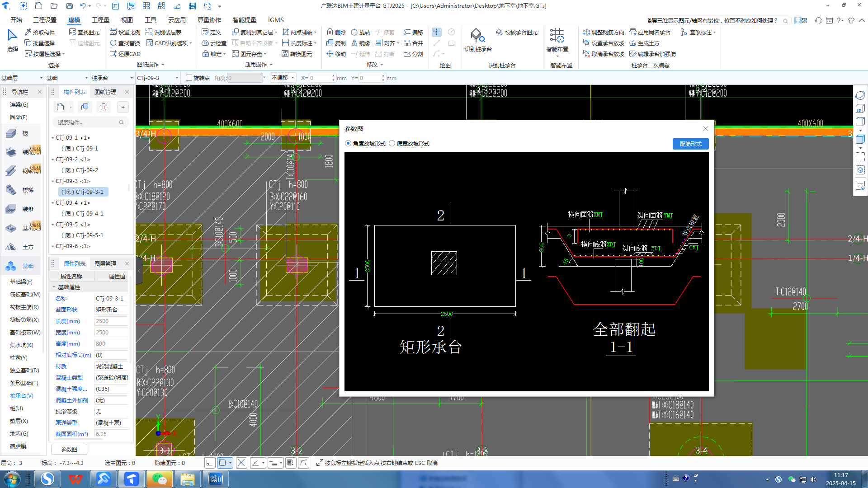Click 校核承台图元 verify cap elements
The height and width of the screenshot is (488, 868).
(517, 32)
